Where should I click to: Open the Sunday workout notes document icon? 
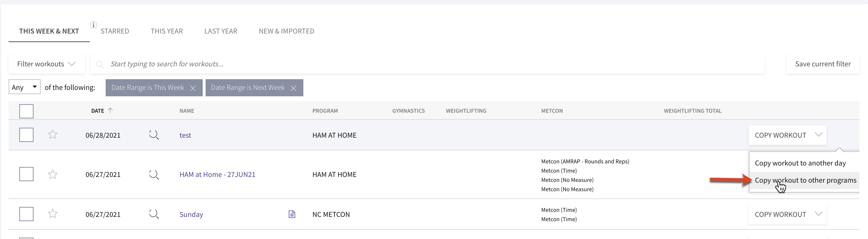[292, 214]
